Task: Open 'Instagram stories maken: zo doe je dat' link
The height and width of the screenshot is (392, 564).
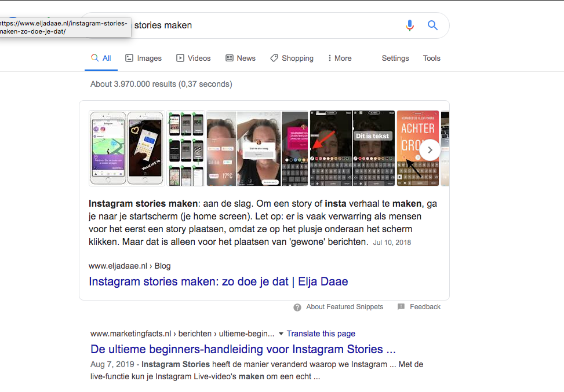Action: tap(219, 281)
